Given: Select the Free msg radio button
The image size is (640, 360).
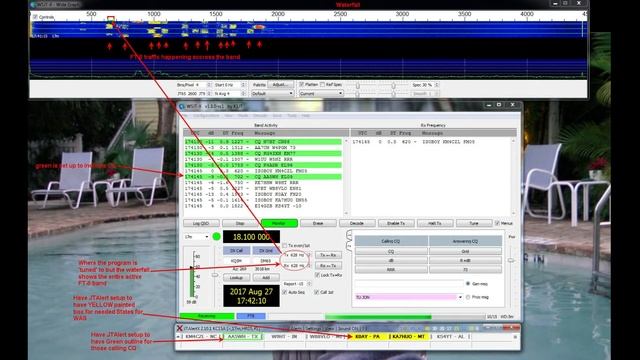Looking at the screenshot, I should pyautogui.click(x=468, y=297).
